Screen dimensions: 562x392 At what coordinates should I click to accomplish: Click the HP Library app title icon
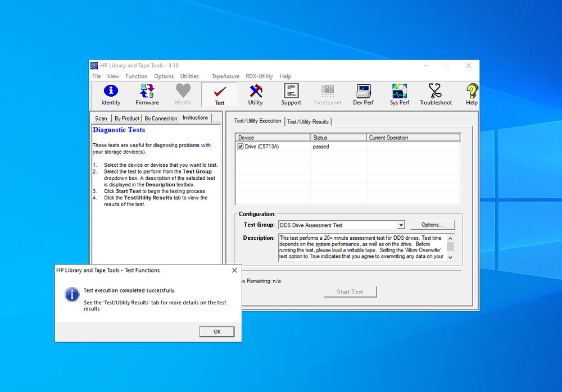pyautogui.click(x=94, y=66)
